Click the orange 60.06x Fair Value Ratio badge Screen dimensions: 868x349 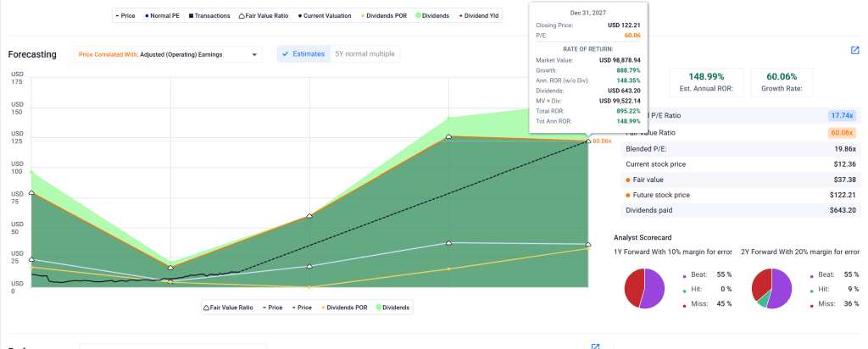click(842, 132)
